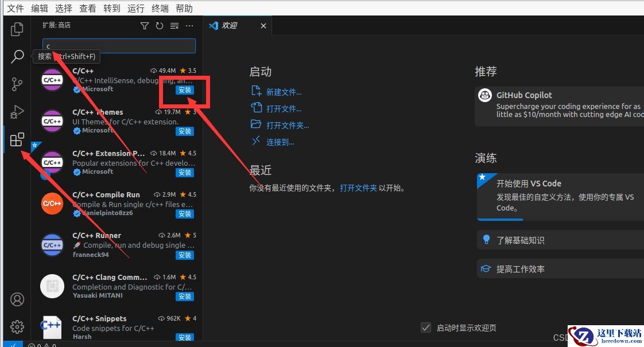This screenshot has width=644, height=347.
Task: Install the C/C++ Microsoft extension
Action: 185,90
